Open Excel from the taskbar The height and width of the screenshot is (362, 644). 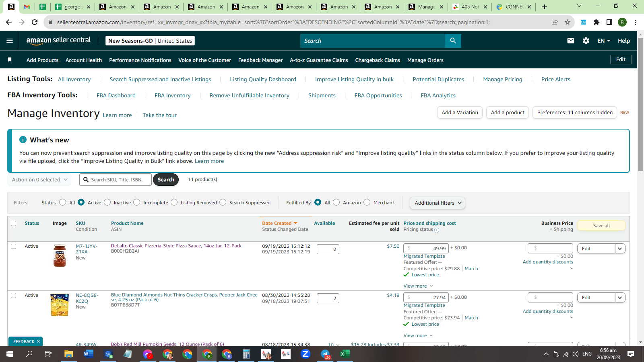click(x=345, y=354)
